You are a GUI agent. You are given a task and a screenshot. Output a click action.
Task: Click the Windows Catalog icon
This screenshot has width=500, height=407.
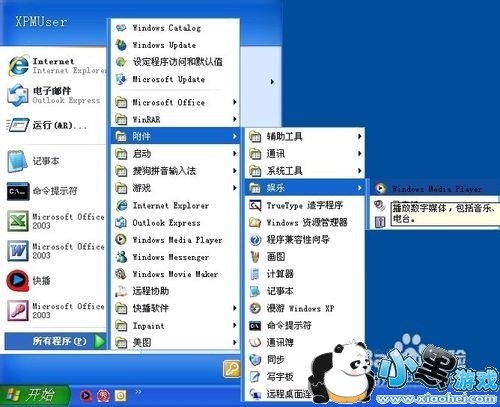121,28
